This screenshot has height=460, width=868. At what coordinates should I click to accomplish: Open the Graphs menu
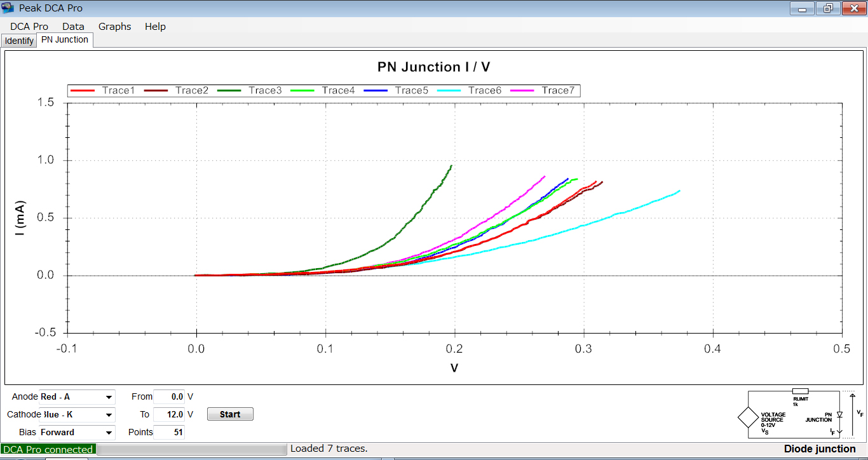[x=114, y=27]
